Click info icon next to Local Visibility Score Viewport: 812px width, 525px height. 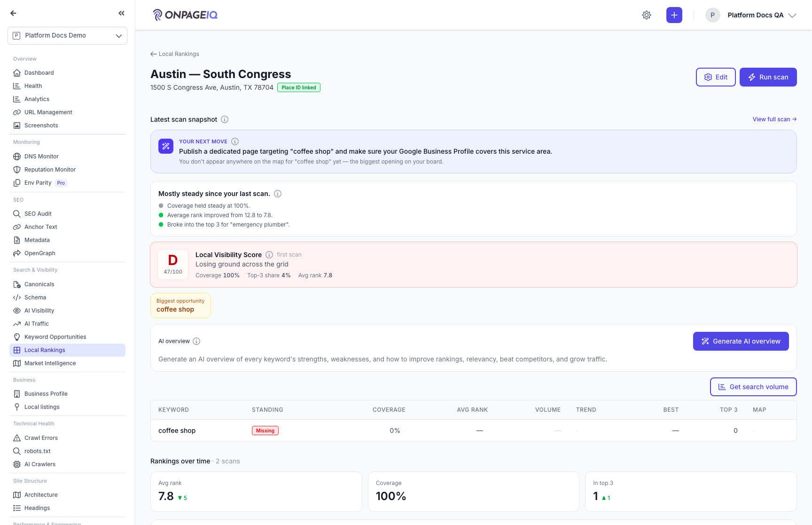[269, 255]
